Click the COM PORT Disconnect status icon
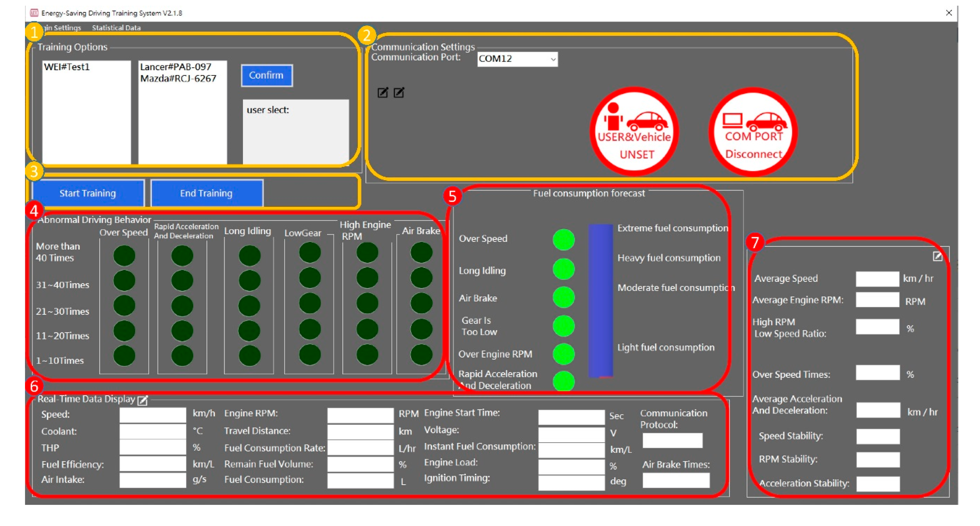Viewport: 980px width, 526px height. (753, 131)
